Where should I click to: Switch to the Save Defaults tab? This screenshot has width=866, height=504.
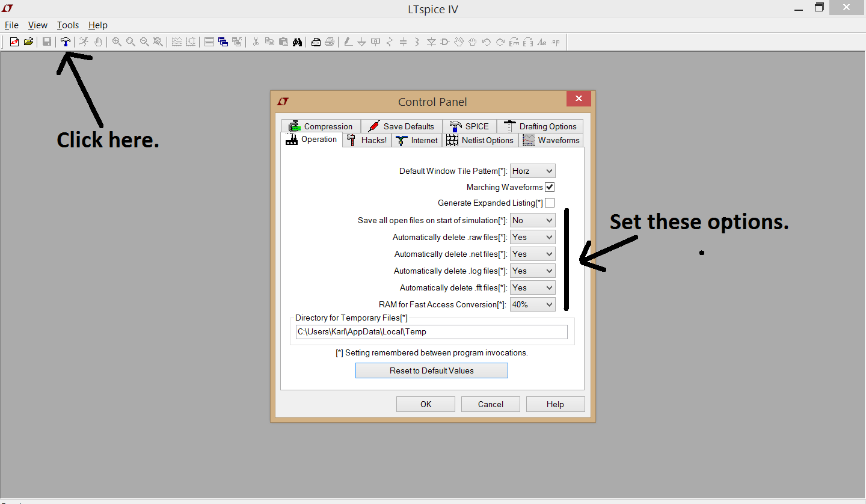coord(402,126)
